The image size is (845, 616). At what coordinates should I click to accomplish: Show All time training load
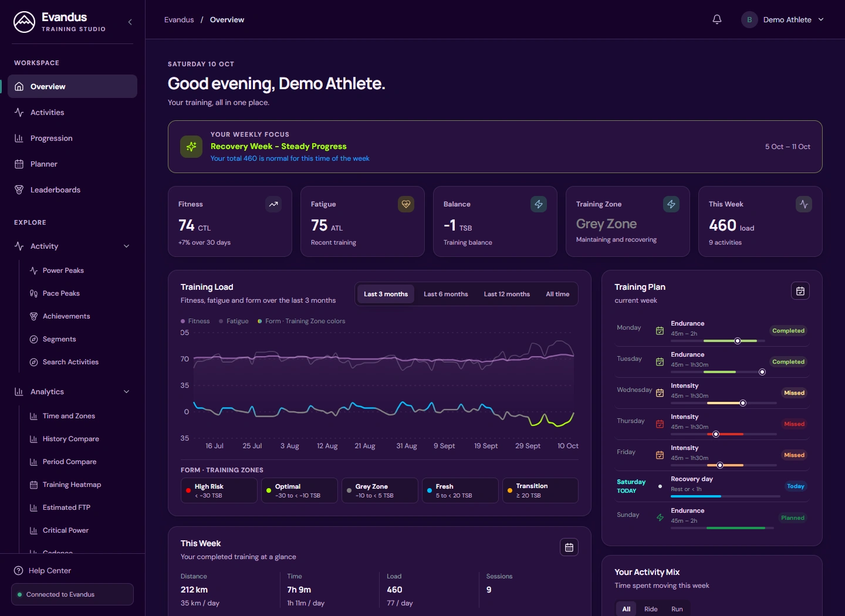[x=557, y=294]
